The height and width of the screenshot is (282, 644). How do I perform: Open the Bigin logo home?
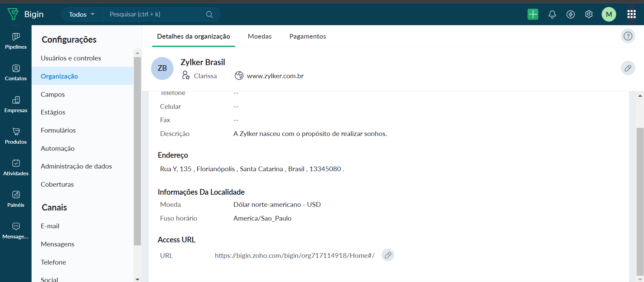click(26, 14)
